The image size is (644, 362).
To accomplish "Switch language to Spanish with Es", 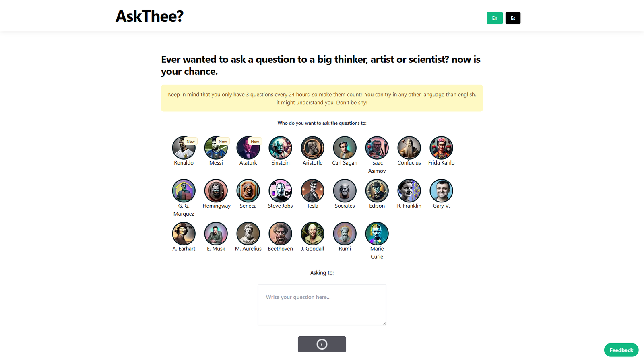I will point(513,18).
